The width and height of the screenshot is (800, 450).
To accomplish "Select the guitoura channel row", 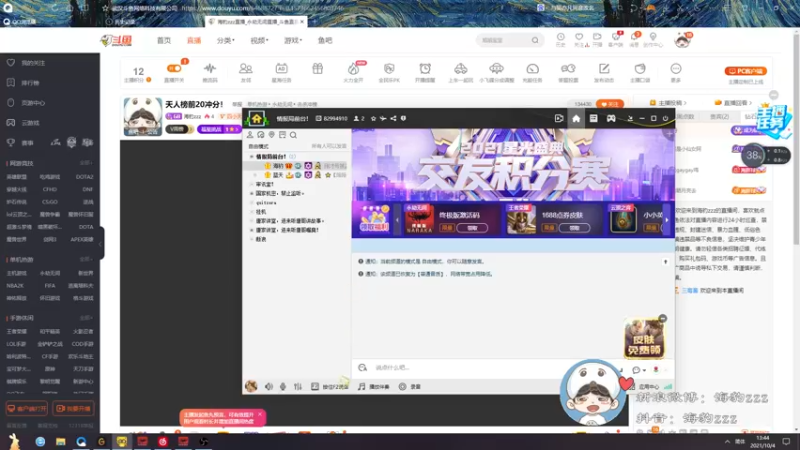I will coord(266,203).
